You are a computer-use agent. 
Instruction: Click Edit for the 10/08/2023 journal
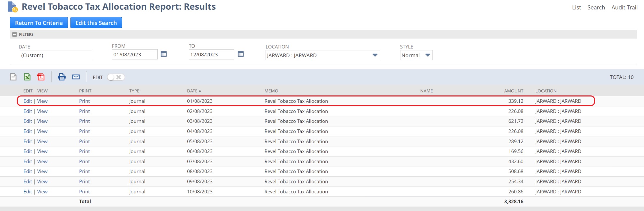(x=28, y=192)
